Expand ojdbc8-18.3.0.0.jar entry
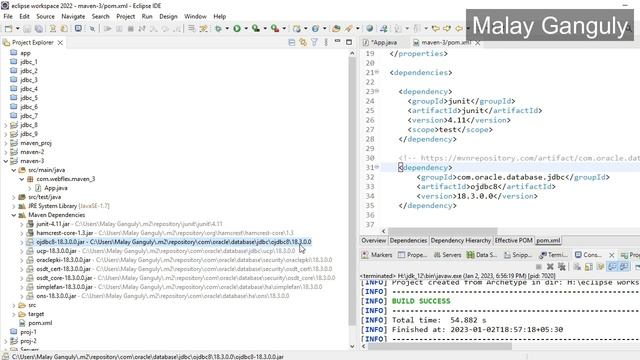Screen dimensions: 640x360 (22, 242)
